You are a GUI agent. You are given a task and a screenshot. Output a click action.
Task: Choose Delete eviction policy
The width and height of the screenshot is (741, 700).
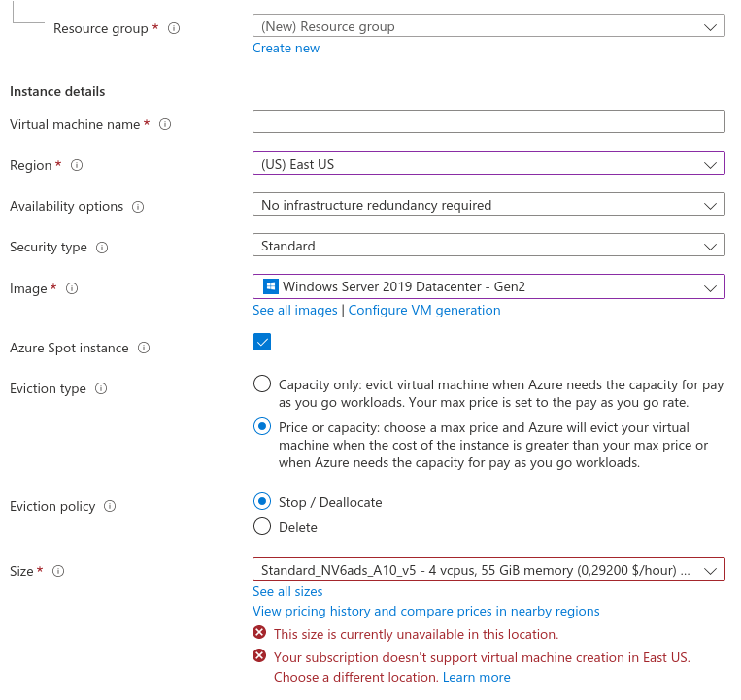(262, 526)
